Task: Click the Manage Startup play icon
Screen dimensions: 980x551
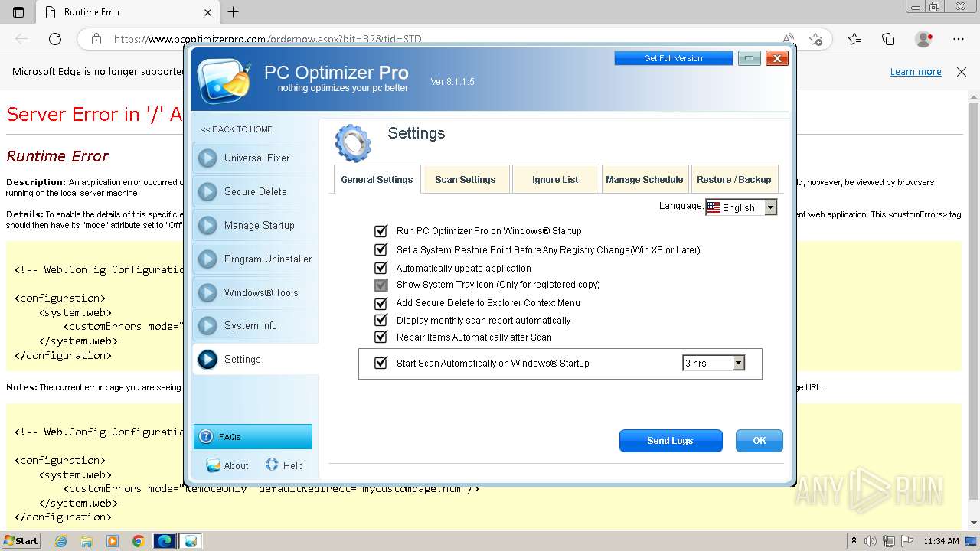Action: coord(207,225)
